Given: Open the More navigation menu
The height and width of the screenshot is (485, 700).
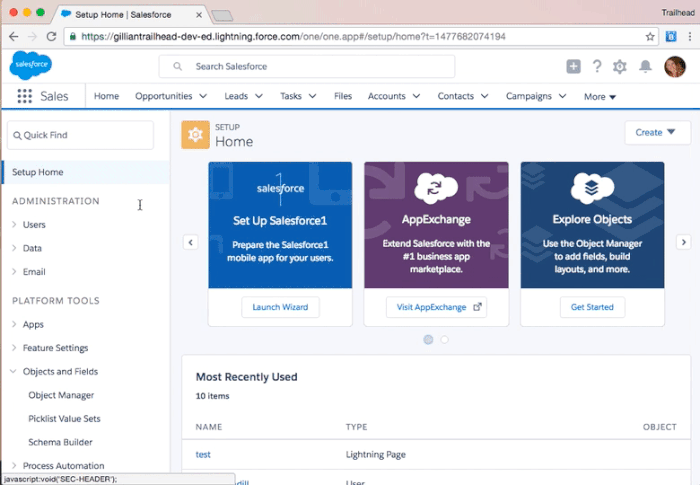Looking at the screenshot, I should pyautogui.click(x=600, y=96).
